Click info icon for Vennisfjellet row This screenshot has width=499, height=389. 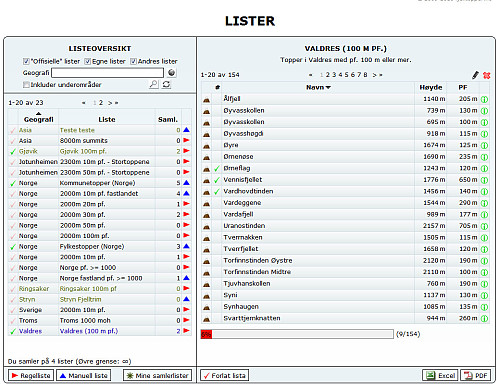coord(484,180)
